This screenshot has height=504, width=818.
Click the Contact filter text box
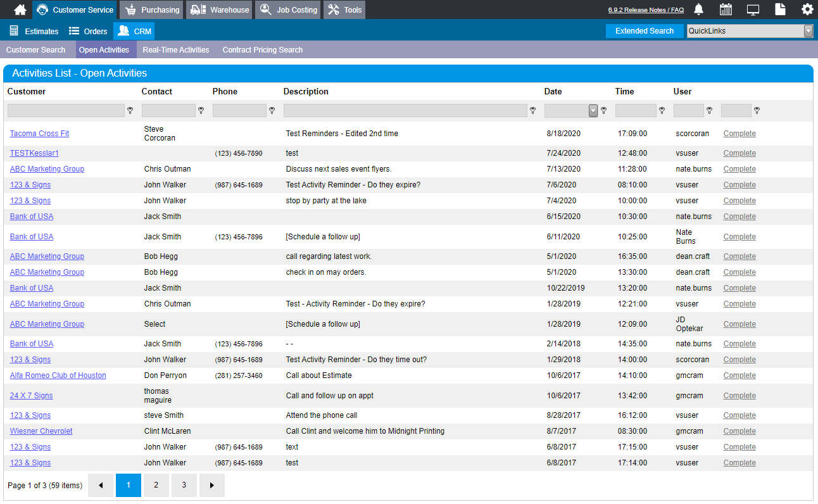(x=168, y=111)
